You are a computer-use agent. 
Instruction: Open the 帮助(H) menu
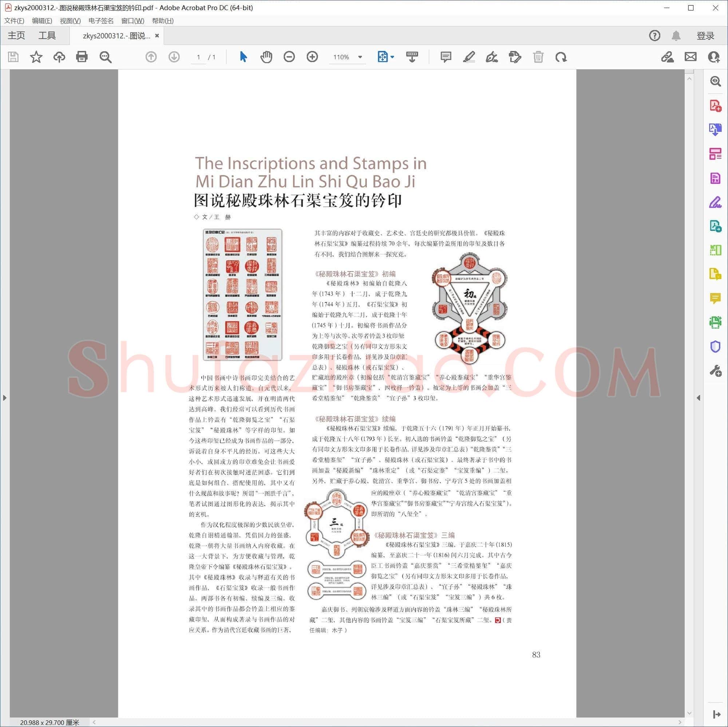point(163,21)
